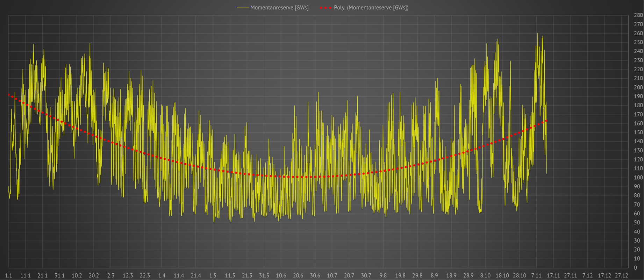Click the "280" value on the y-axis

pos(638,15)
